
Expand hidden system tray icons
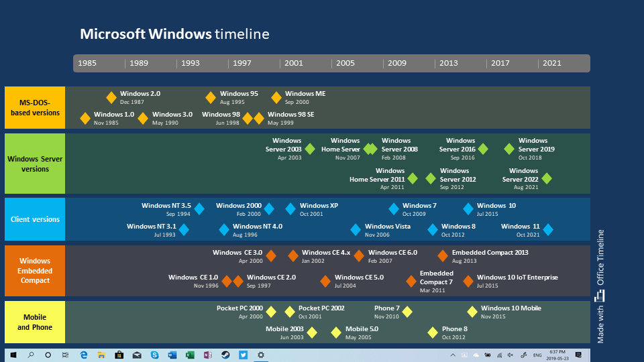(x=454, y=355)
